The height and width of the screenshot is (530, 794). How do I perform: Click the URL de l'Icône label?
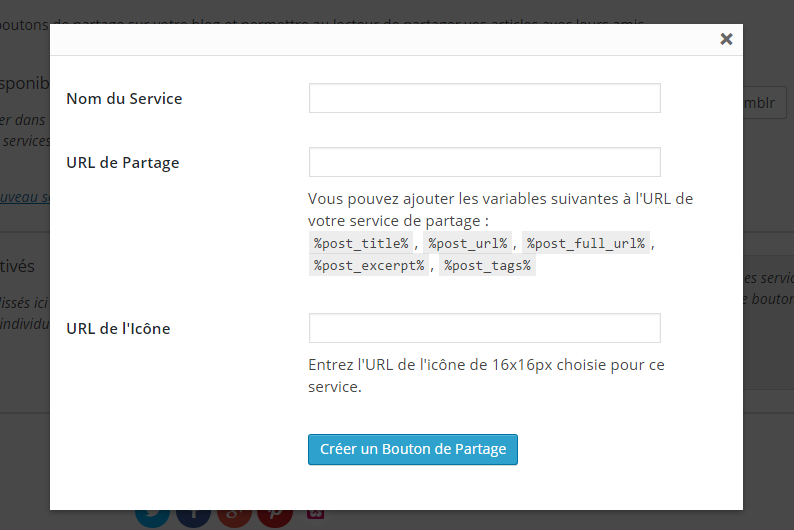pos(118,328)
